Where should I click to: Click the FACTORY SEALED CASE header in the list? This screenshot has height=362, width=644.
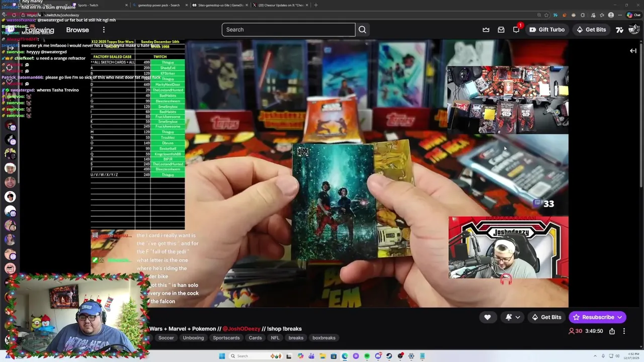pos(112,57)
